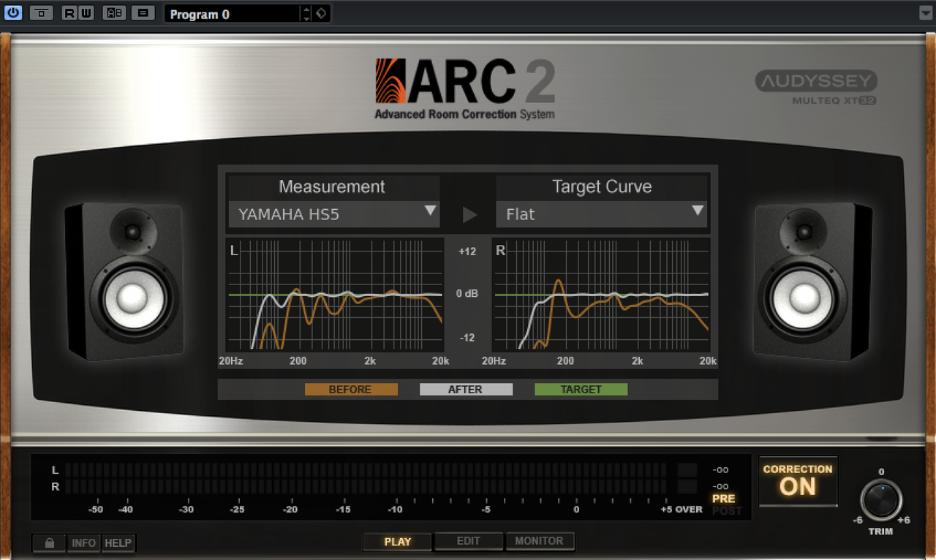This screenshot has height=560, width=936.
Task: Open the INFO panel
Action: pyautogui.click(x=84, y=543)
